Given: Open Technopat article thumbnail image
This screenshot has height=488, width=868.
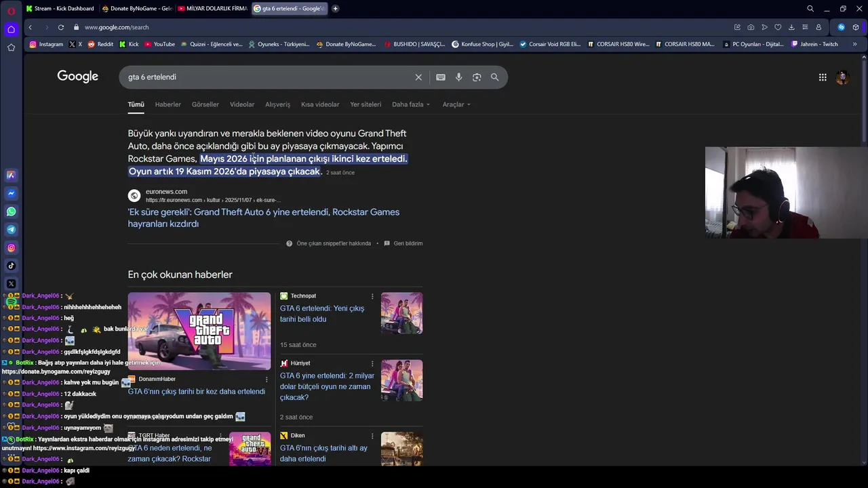Looking at the screenshot, I should click(x=401, y=313).
